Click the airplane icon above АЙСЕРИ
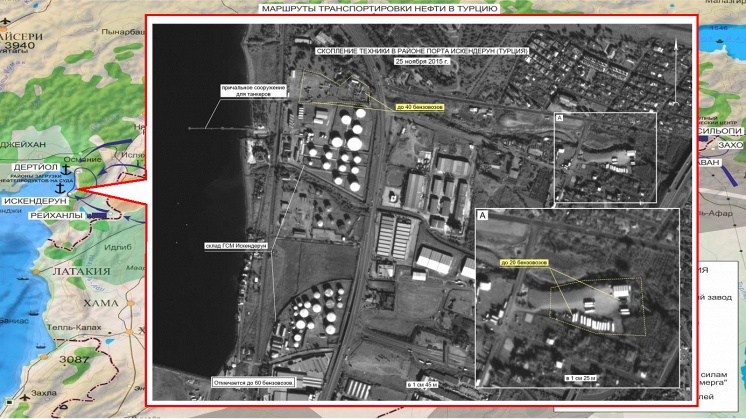Image resolution: width=746 pixels, height=419 pixels. pyautogui.click(x=4, y=21)
